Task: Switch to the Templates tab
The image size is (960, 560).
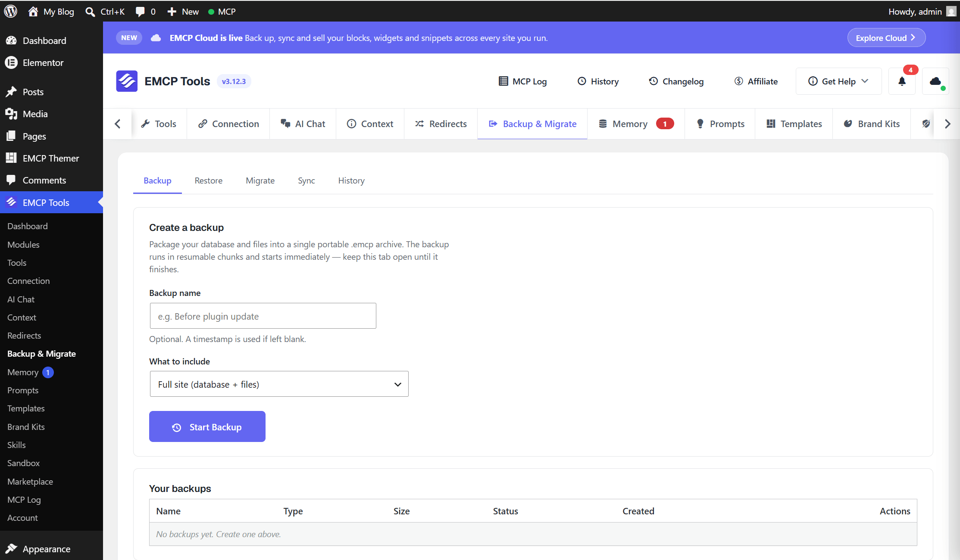Action: point(794,124)
